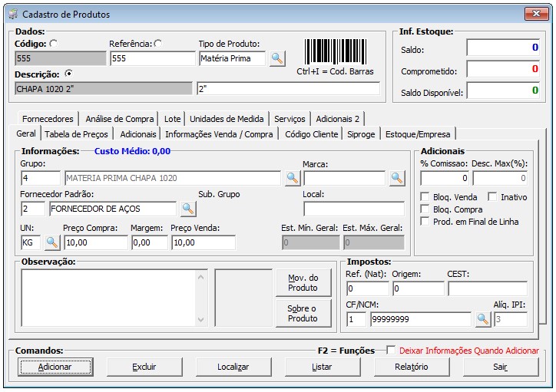
Task: Select the Descrição radio button
Action: (69, 74)
